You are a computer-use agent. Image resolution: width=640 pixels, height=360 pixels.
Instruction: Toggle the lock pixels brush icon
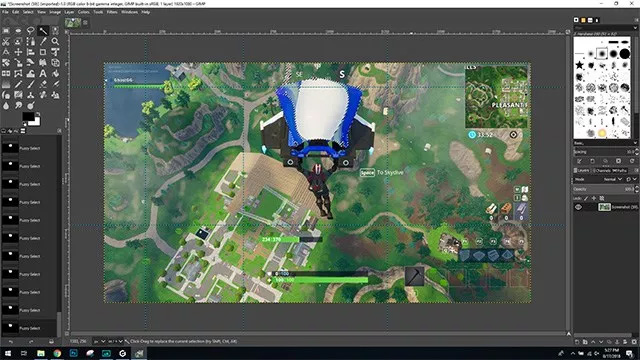[586, 198]
